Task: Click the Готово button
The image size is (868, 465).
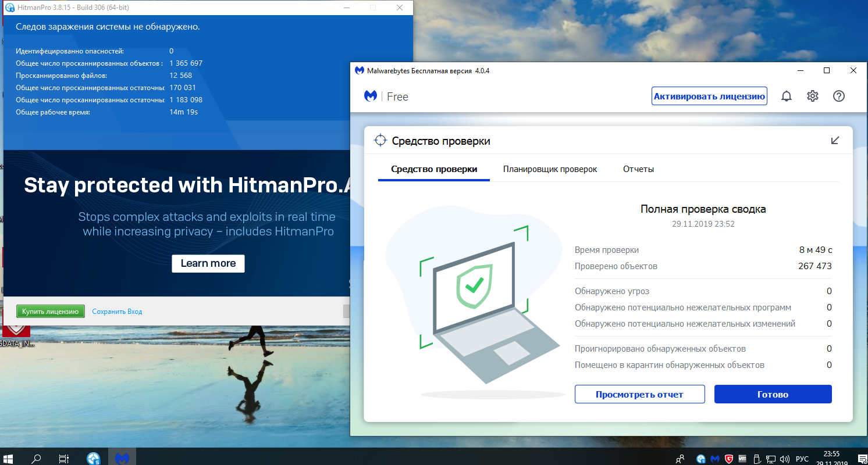Action: click(773, 394)
